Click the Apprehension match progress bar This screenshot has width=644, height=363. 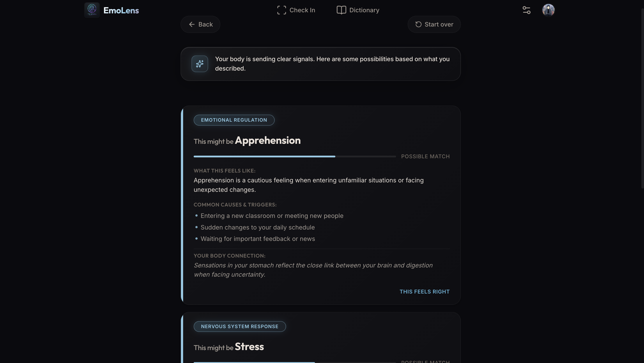pyautogui.click(x=294, y=157)
